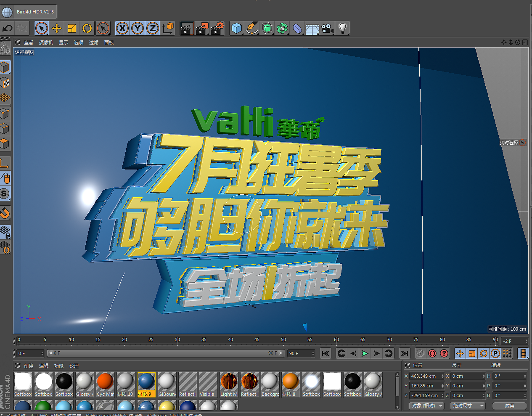
Task: Enable polygons mode cube icon
Action: click(x=5, y=144)
